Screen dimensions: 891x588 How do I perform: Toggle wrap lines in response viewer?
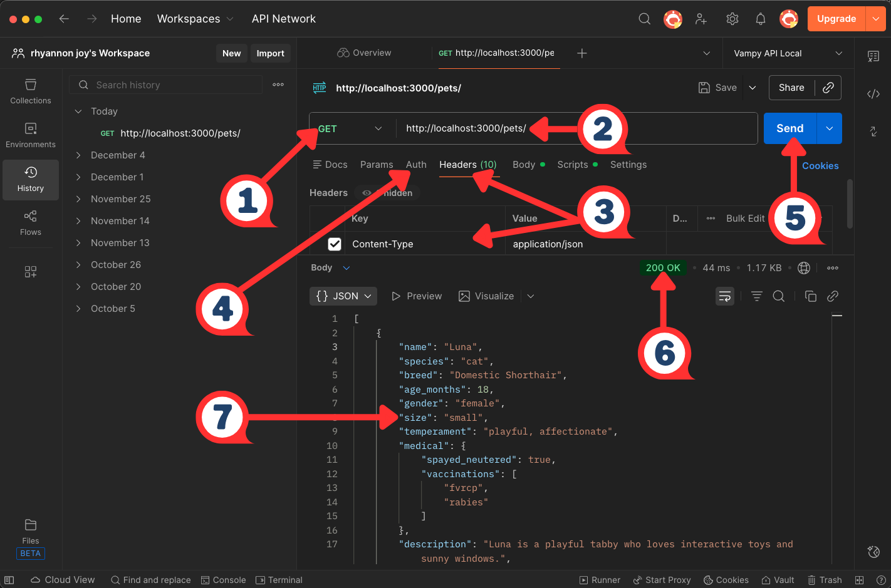[x=725, y=296]
